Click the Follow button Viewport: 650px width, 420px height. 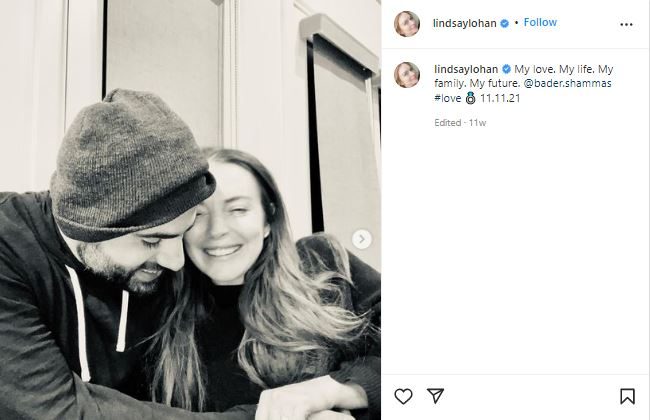(540, 22)
